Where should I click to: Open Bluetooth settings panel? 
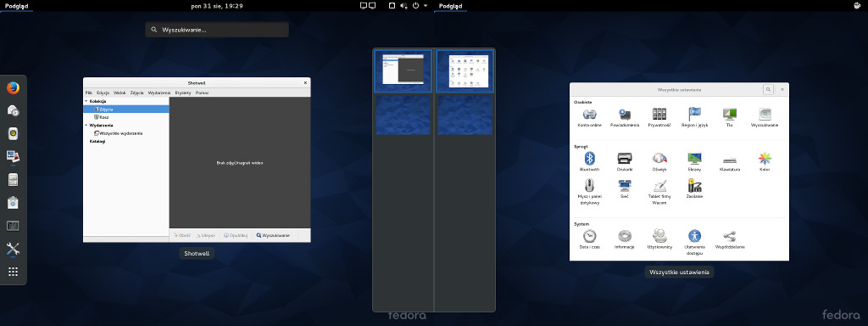coord(590,162)
